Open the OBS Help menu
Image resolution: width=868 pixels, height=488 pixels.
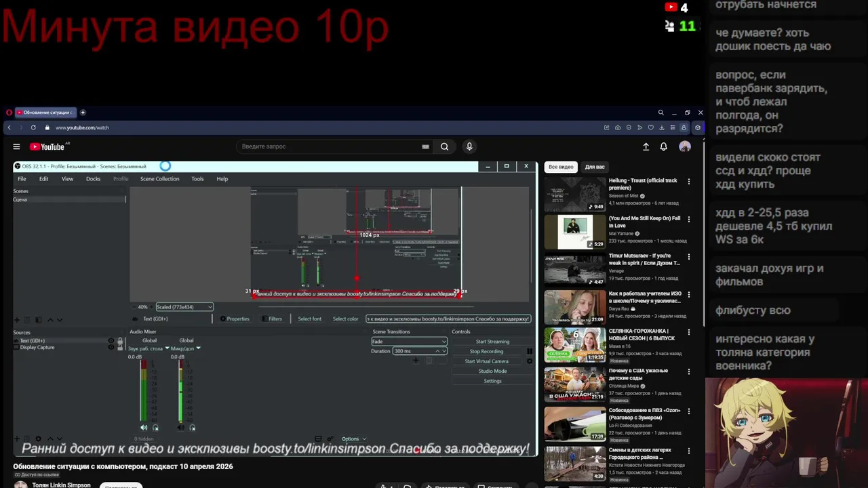pos(222,179)
